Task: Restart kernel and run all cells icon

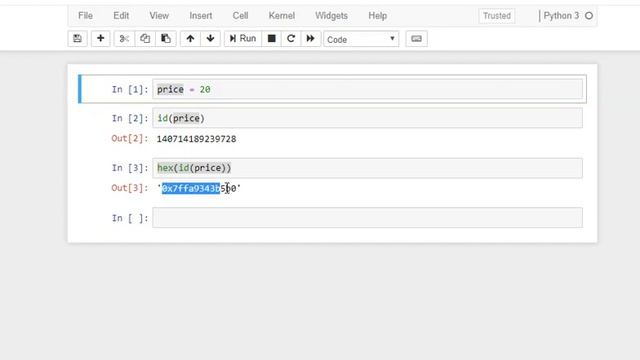Action: [x=311, y=39]
